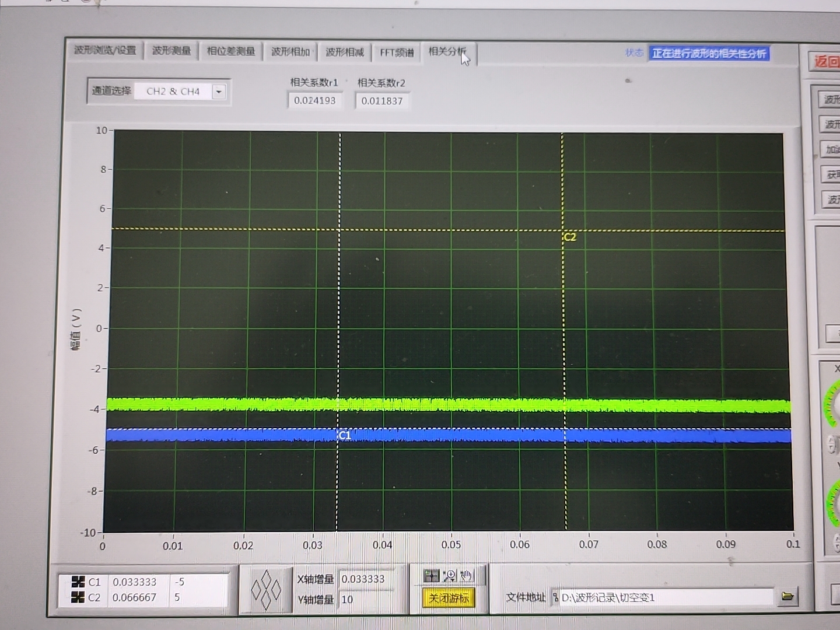Select the pan hand tool in graph palette
840x630 pixels.
[466, 576]
